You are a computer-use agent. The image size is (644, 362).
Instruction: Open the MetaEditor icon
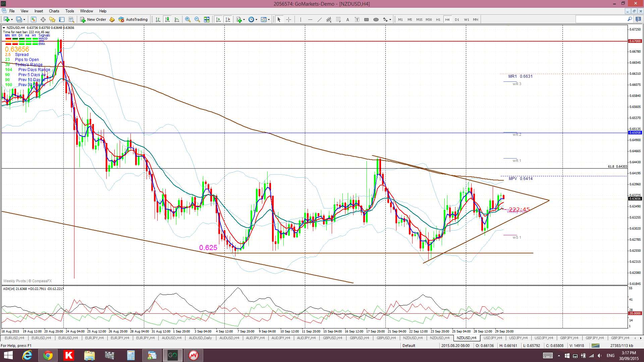[112, 19]
